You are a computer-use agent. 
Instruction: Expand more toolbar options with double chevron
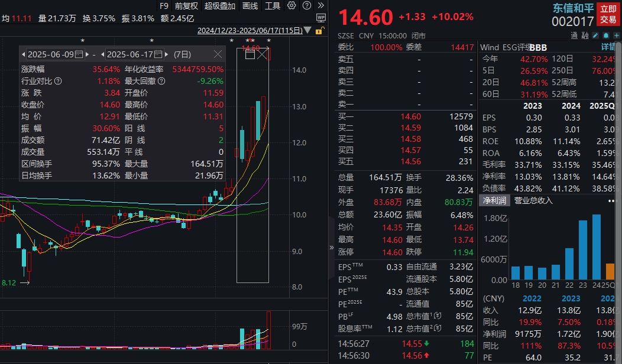pos(321,5)
